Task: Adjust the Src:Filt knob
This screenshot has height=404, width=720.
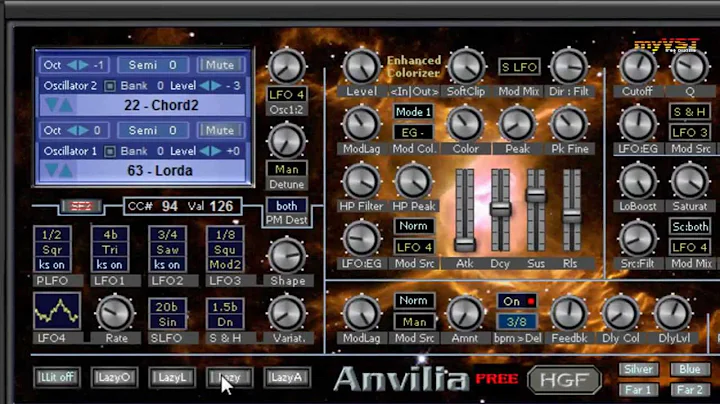Action: (x=638, y=239)
